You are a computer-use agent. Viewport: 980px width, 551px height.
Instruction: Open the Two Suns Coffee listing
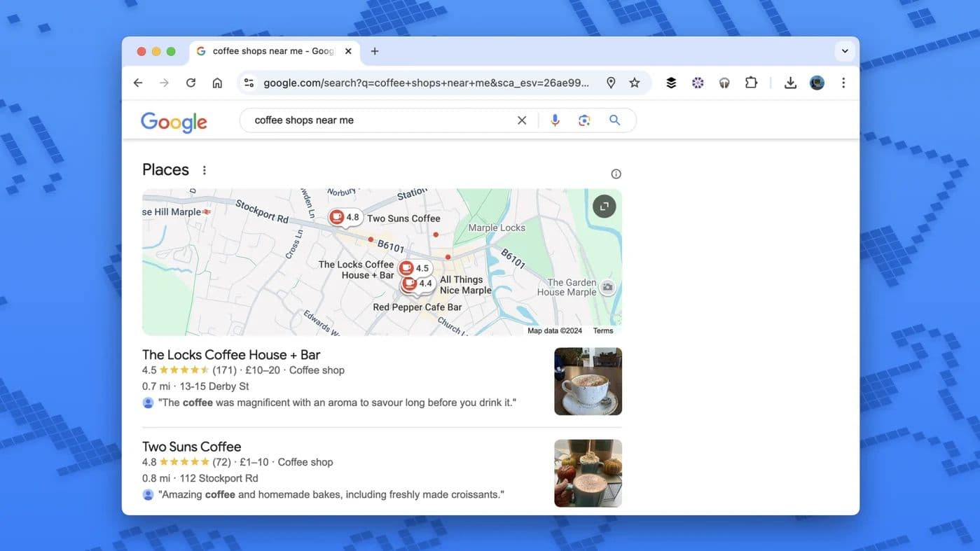click(x=191, y=447)
